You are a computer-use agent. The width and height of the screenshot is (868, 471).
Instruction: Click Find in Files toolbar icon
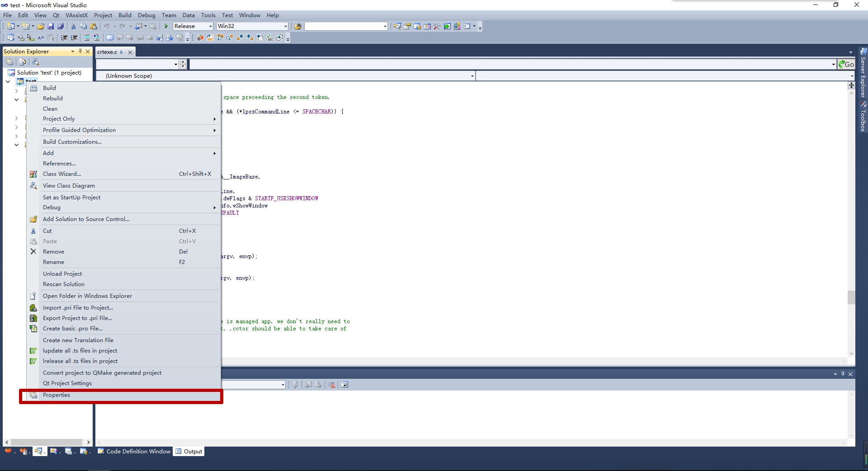pyautogui.click(x=297, y=26)
